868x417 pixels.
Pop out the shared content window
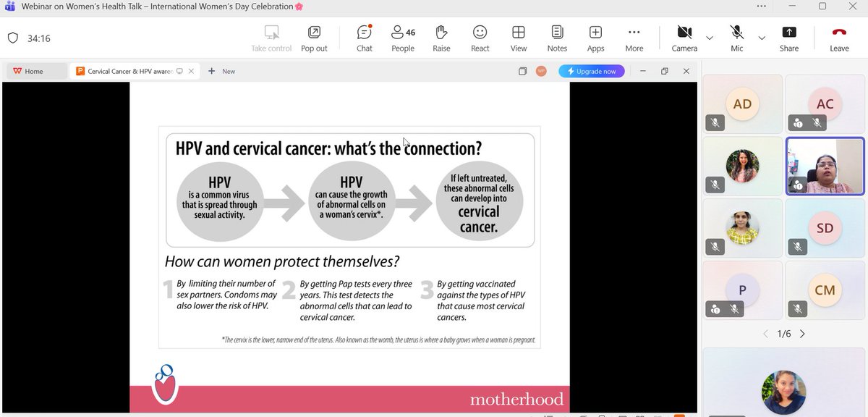pyautogui.click(x=314, y=38)
